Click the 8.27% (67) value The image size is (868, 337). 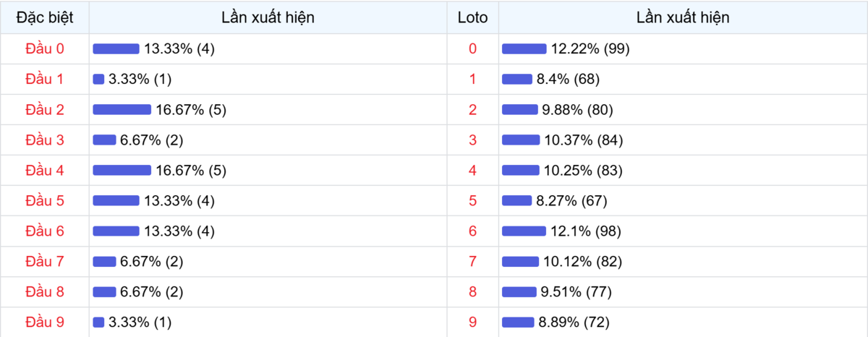[x=571, y=201]
